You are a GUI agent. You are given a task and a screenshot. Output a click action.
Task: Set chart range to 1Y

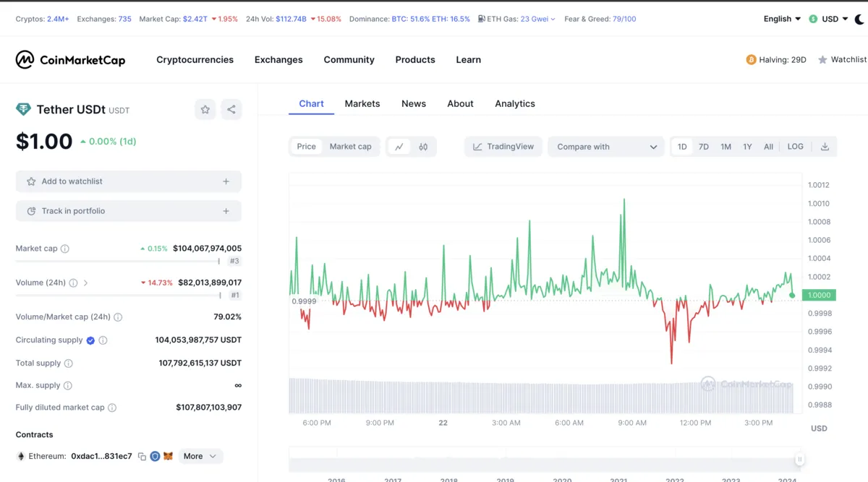pos(747,147)
